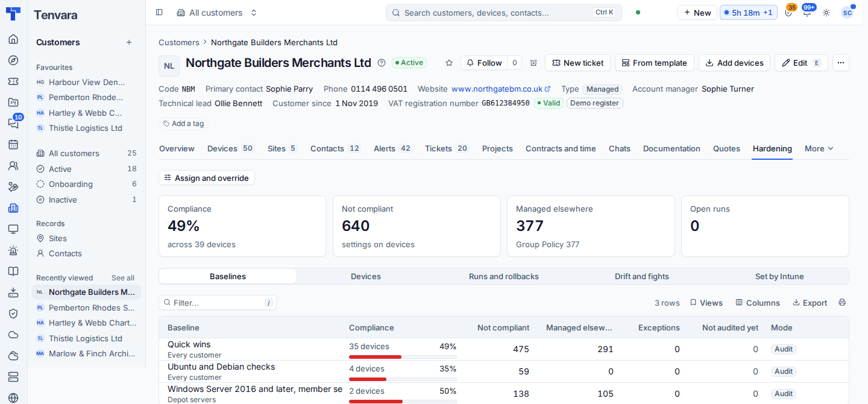Click the New ticket button

coord(577,63)
